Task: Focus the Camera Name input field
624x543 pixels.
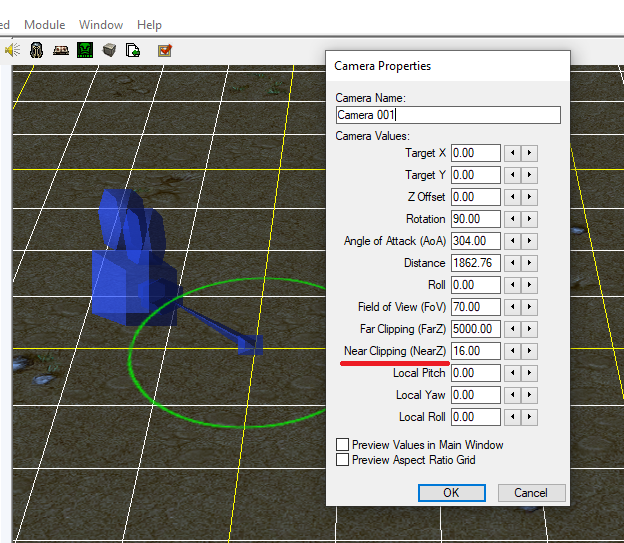Action: click(448, 115)
